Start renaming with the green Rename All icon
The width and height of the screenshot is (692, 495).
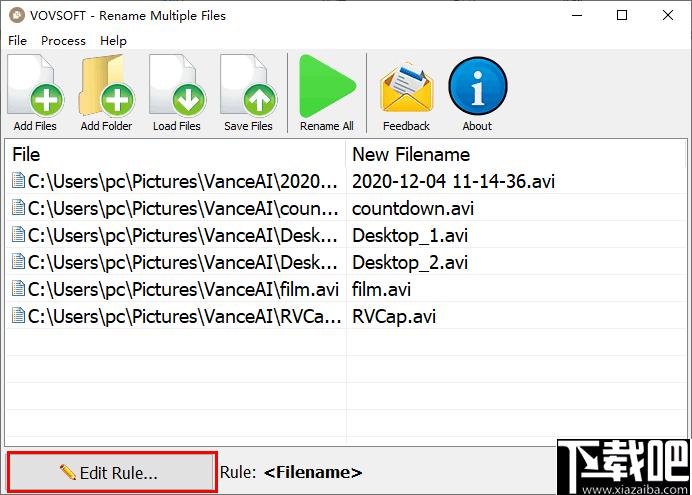327,86
